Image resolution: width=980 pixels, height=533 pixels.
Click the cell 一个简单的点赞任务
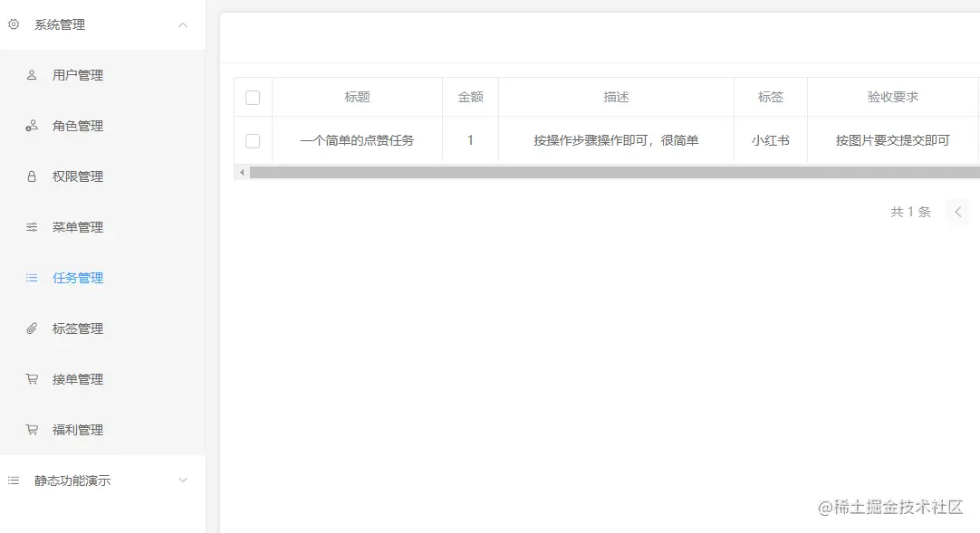coord(358,140)
